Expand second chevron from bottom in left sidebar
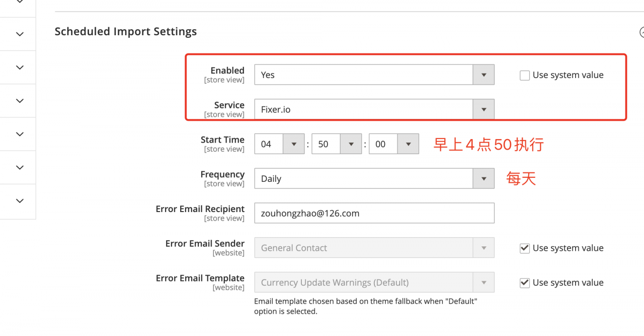Screen dimensions: 644x336 (x=20, y=167)
